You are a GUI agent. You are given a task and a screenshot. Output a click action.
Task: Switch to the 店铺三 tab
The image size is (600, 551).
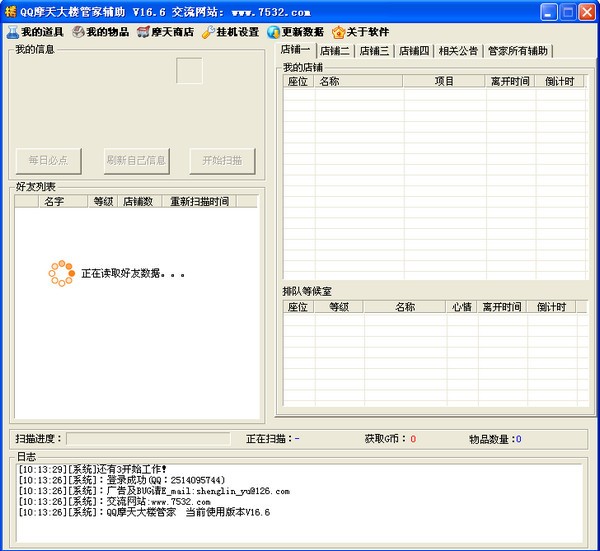point(375,51)
